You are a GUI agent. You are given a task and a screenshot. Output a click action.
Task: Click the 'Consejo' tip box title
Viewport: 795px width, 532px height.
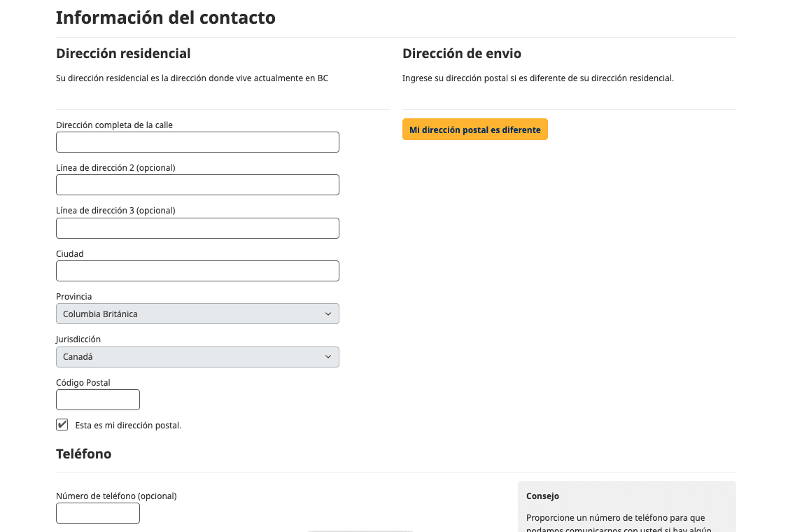tap(542, 496)
